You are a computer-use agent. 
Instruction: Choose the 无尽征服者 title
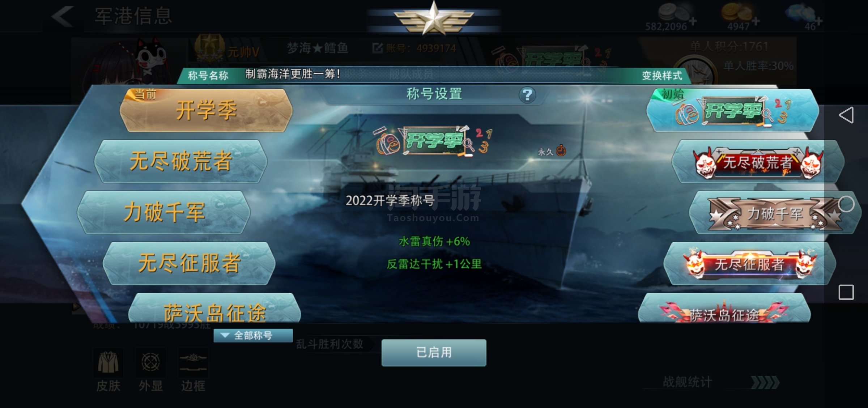pyautogui.click(x=189, y=263)
